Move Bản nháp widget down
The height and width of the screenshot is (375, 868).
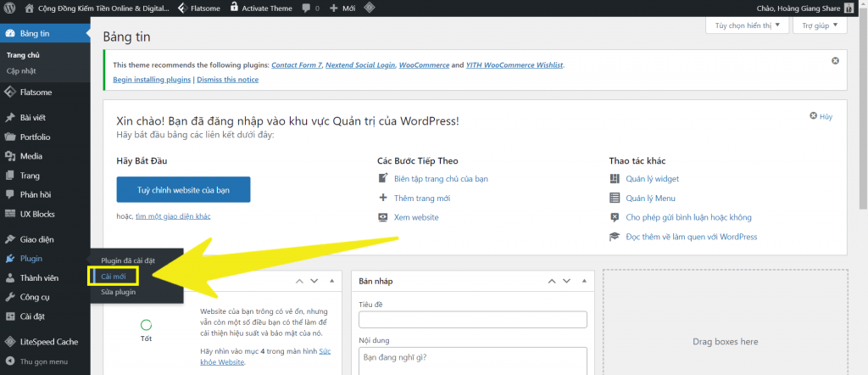pos(566,281)
